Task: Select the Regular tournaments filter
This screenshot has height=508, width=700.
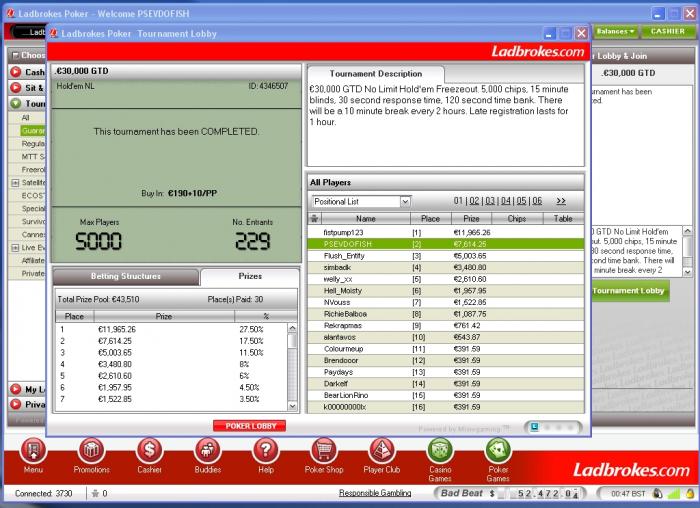Action: (x=33, y=143)
